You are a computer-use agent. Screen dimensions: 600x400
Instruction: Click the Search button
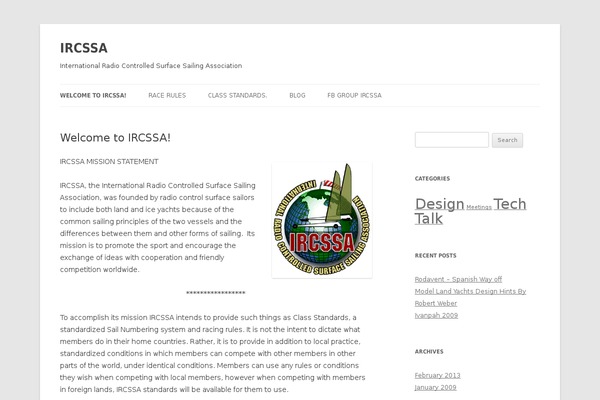507,140
